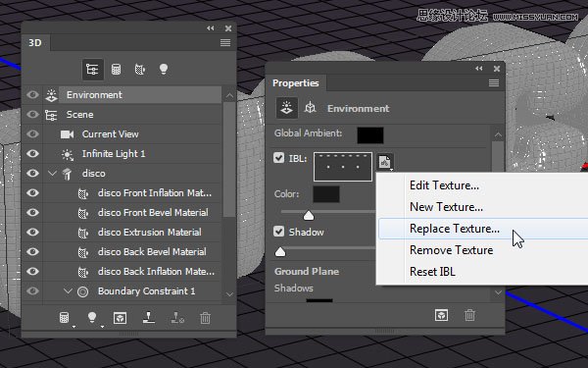The height and width of the screenshot is (368, 588).
Task: Select the Properties panel tab
Action: (296, 83)
